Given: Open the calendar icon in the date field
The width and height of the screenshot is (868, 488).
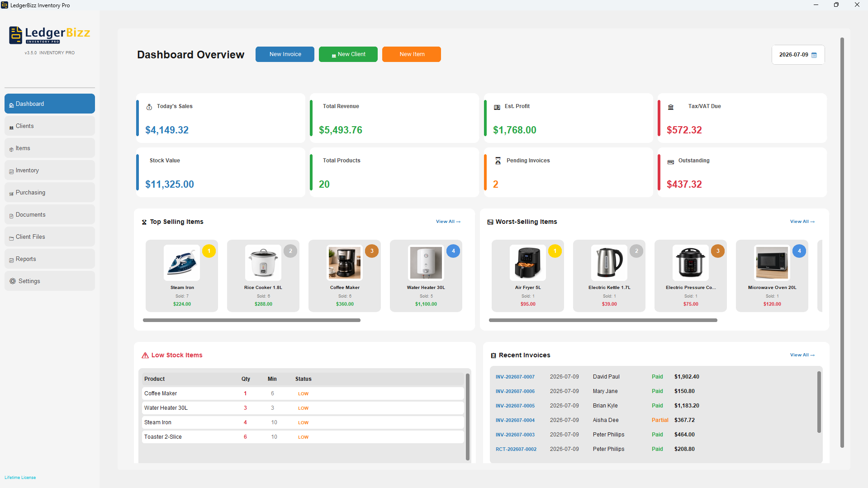Looking at the screenshot, I should pos(814,55).
